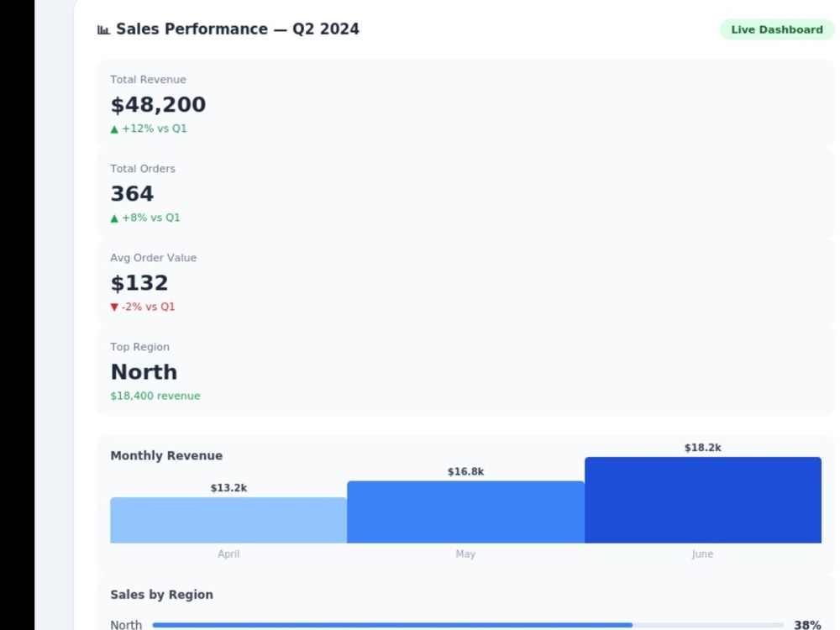Click the $18,400 revenue text
The image size is (840, 630).
pyautogui.click(x=155, y=396)
